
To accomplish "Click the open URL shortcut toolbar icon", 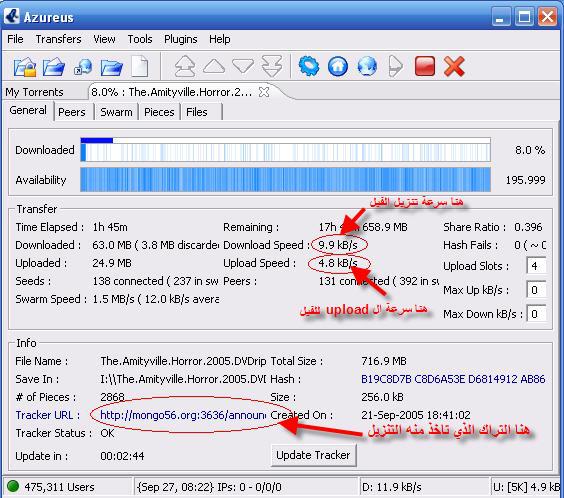I will [x=83, y=67].
